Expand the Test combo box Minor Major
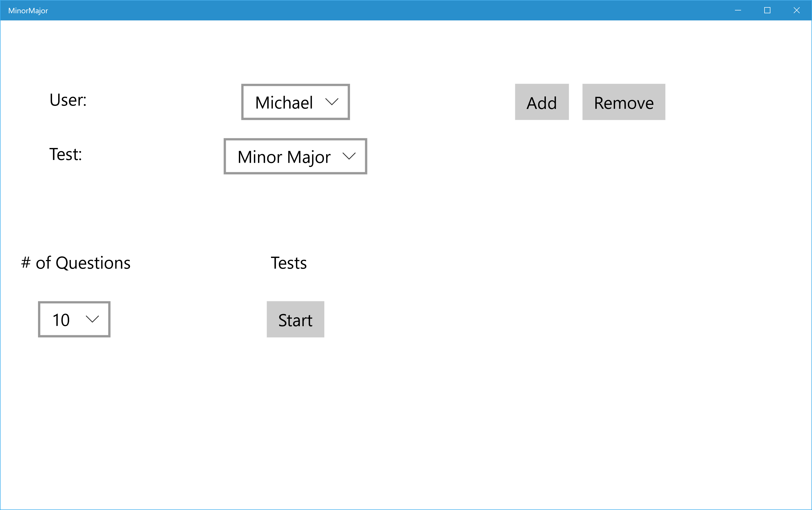The height and width of the screenshot is (510, 812). tap(295, 156)
